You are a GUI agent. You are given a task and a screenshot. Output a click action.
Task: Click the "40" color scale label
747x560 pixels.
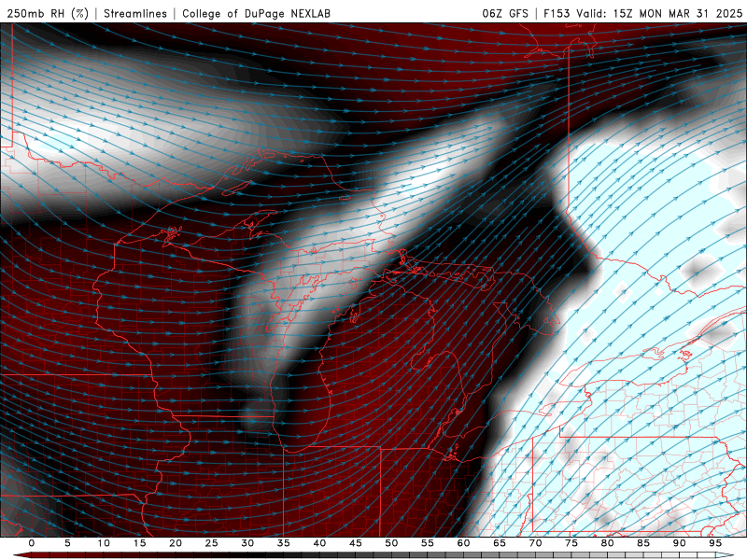click(319, 543)
